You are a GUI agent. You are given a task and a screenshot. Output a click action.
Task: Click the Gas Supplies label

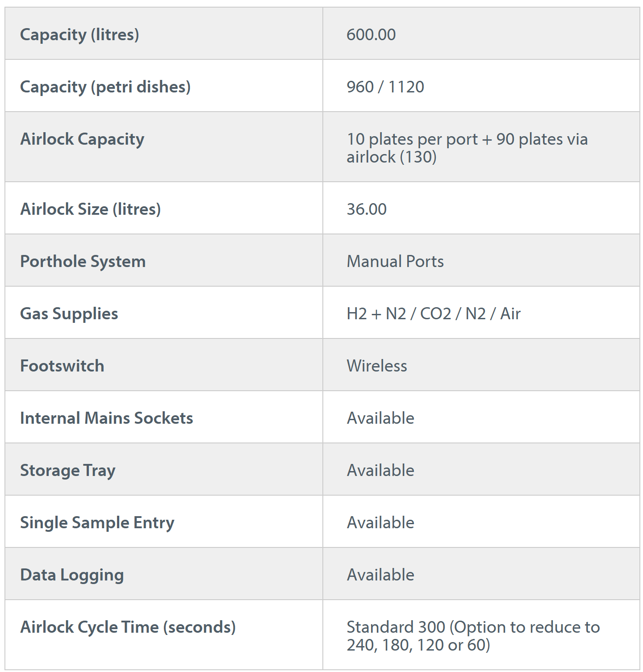(69, 314)
